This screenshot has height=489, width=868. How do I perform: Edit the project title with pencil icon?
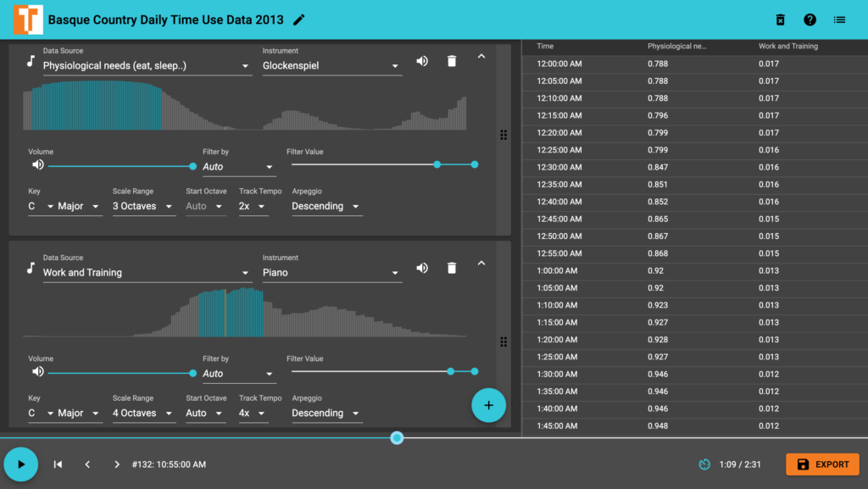tap(299, 19)
